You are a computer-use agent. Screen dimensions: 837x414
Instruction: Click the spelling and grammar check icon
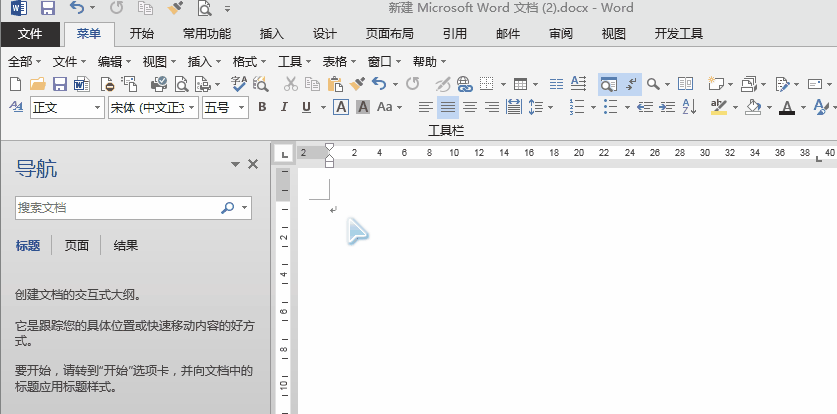point(237,84)
